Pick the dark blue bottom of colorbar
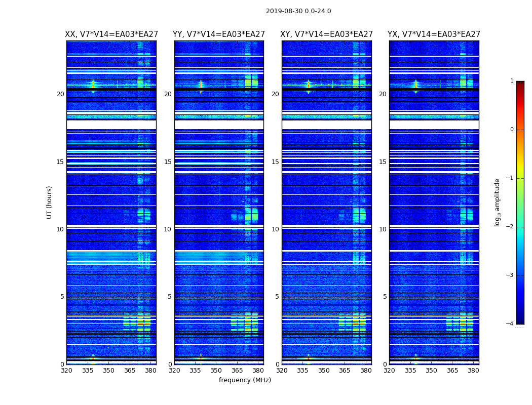The height and width of the screenshot is (405, 532). tap(520, 321)
